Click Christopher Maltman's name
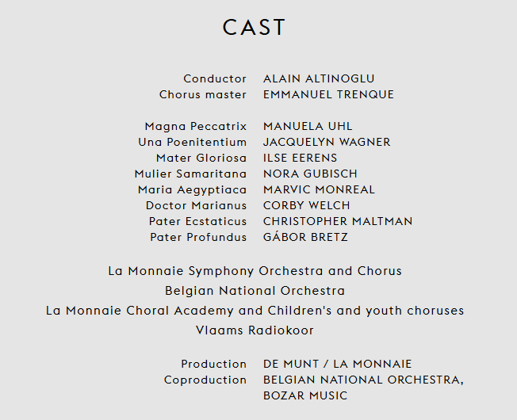 coord(338,221)
